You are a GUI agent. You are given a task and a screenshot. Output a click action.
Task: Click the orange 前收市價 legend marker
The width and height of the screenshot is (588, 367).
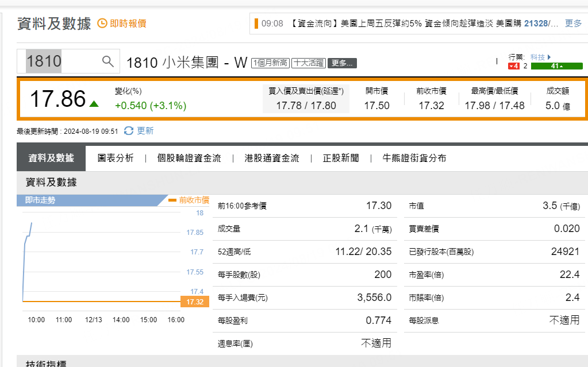[x=172, y=200]
